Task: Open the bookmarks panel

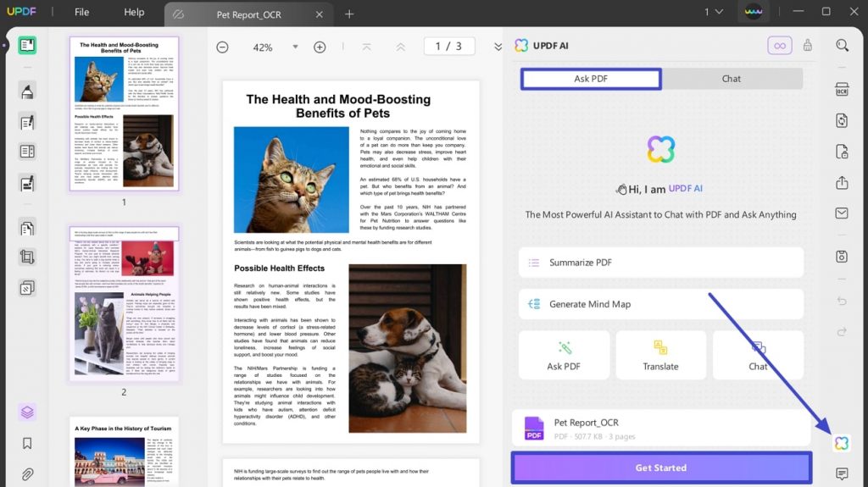Action: click(27, 443)
